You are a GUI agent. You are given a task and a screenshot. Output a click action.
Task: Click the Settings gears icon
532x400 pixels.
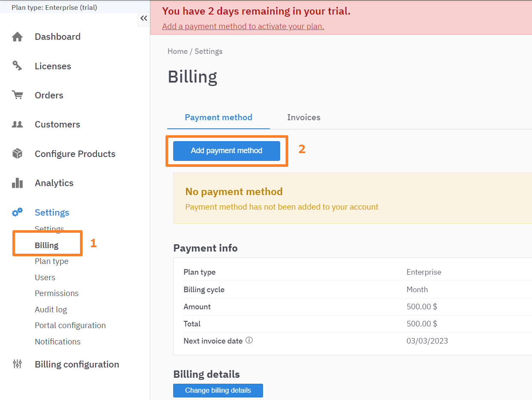pos(17,212)
